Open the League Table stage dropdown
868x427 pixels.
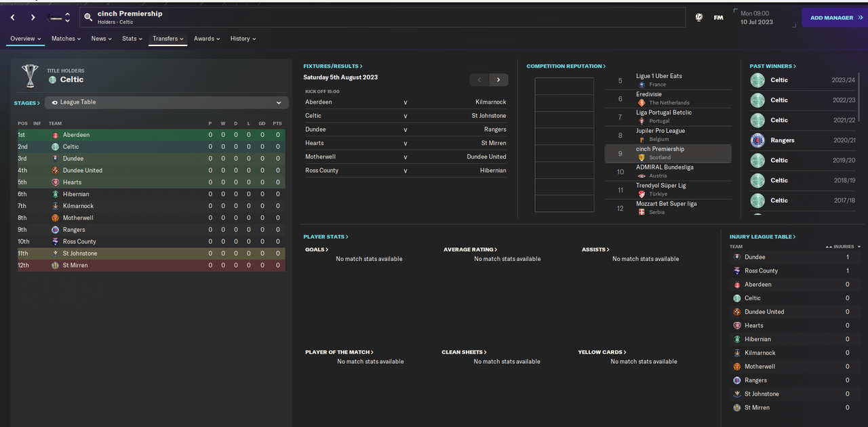click(167, 102)
